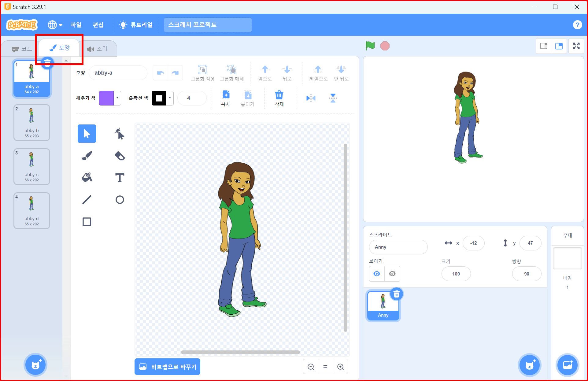
Task: Select the Brush tool
Action: [x=87, y=156]
